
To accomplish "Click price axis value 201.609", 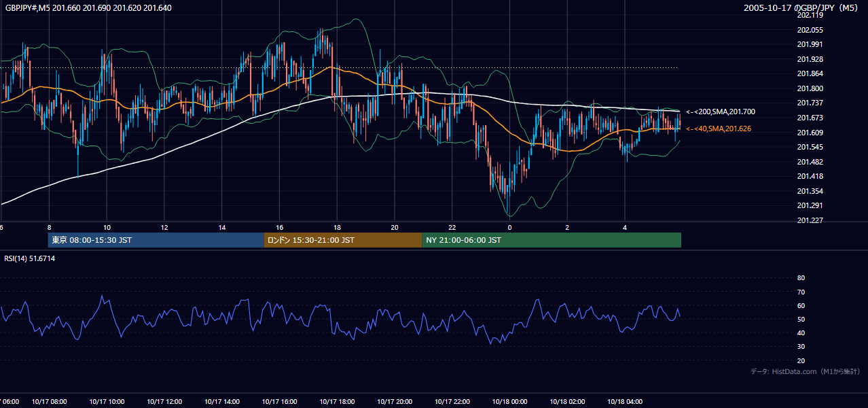I will (x=810, y=133).
